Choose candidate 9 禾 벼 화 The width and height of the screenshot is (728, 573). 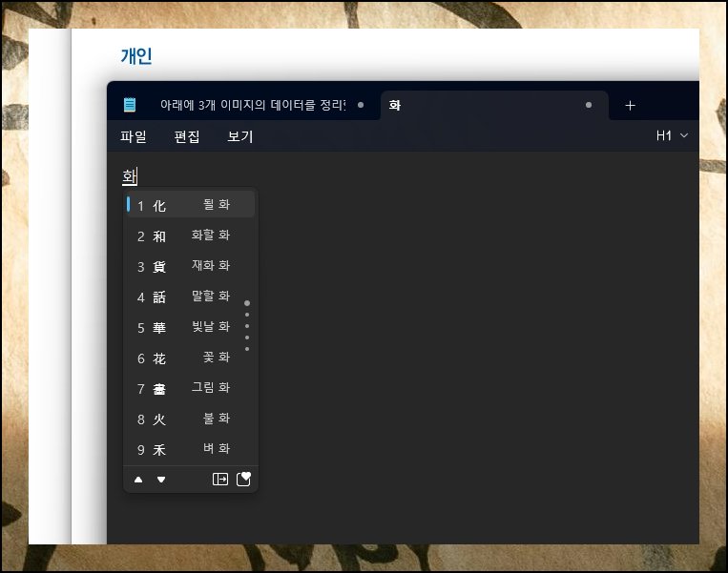pos(190,449)
